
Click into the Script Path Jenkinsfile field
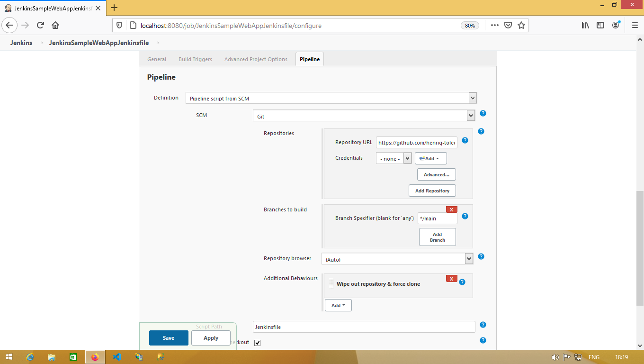tap(364, 327)
